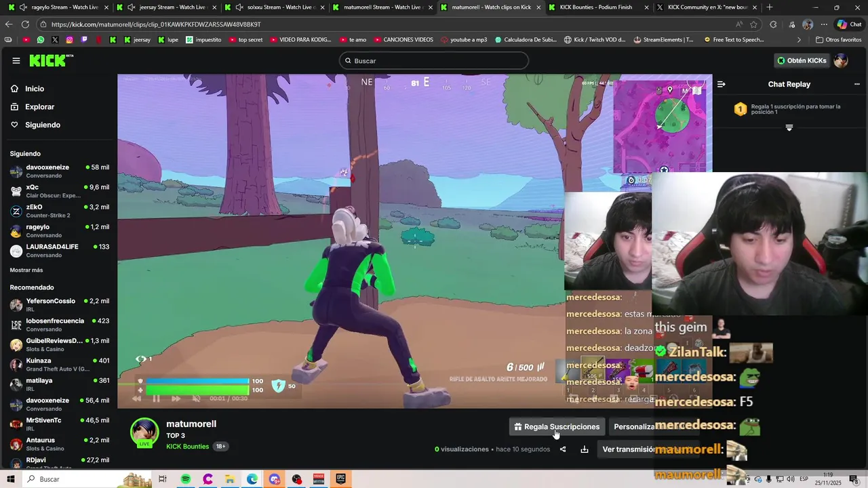868x488 pixels.
Task: Download the clip
Action: pyautogui.click(x=585, y=449)
